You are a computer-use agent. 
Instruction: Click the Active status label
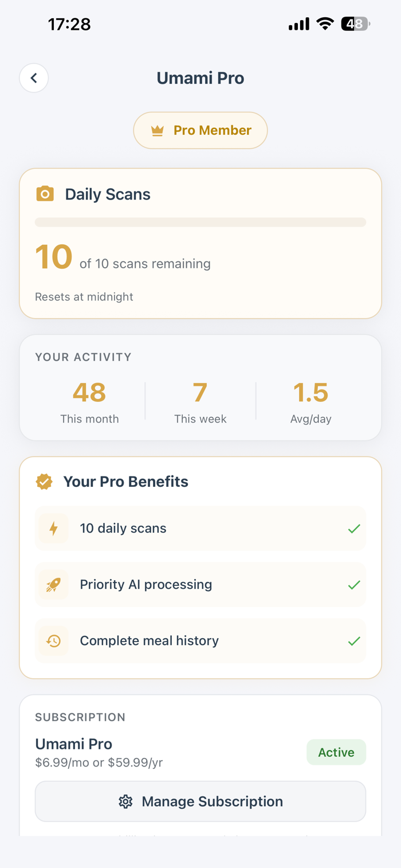(x=336, y=752)
